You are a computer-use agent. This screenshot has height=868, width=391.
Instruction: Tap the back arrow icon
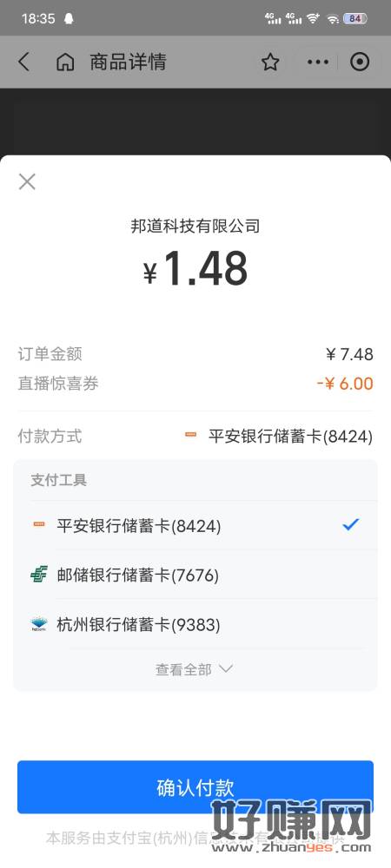(x=23, y=62)
